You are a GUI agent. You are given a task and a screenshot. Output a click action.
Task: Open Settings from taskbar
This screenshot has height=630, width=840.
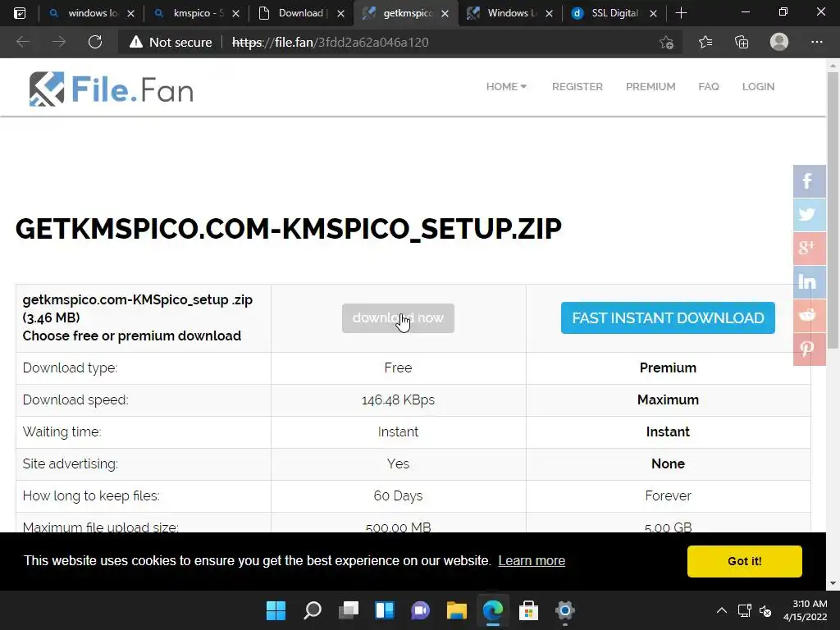tap(564, 610)
